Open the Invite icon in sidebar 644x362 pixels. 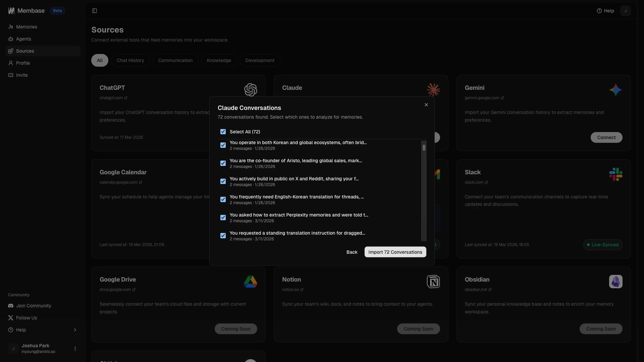coord(11,75)
